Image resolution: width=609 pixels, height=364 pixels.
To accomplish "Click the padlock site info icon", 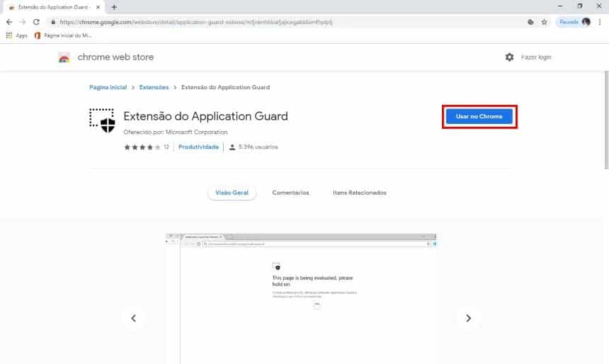I will [x=53, y=22].
